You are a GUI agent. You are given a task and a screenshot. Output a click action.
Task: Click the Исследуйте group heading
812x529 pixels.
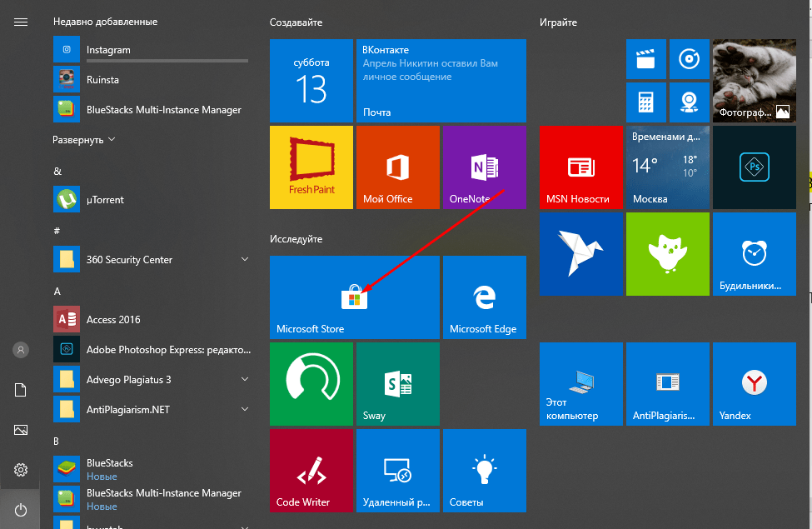point(296,239)
